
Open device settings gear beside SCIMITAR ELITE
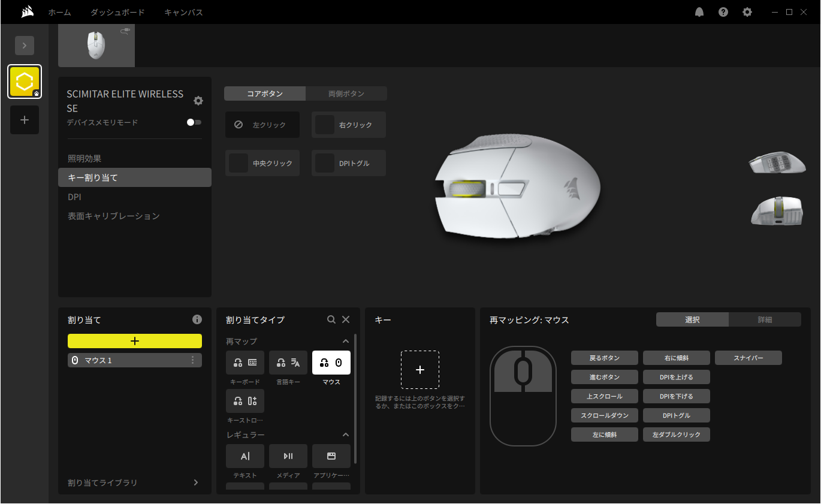(x=198, y=101)
